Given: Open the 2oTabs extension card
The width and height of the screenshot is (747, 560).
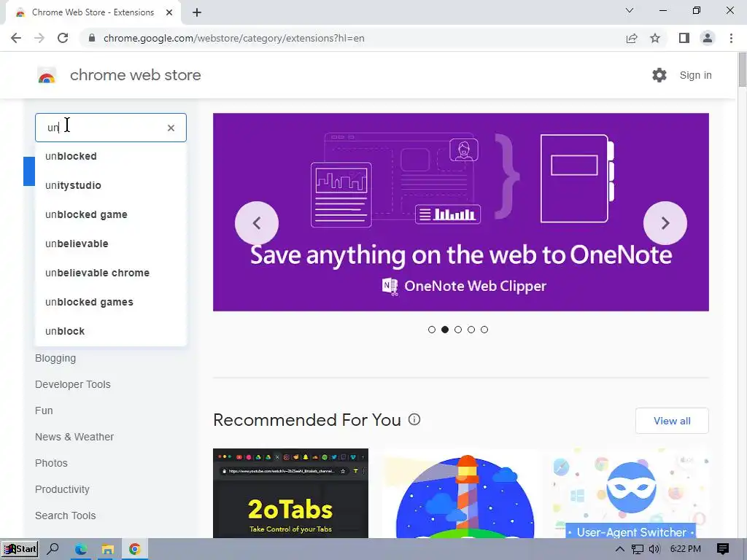Looking at the screenshot, I should tap(290, 494).
